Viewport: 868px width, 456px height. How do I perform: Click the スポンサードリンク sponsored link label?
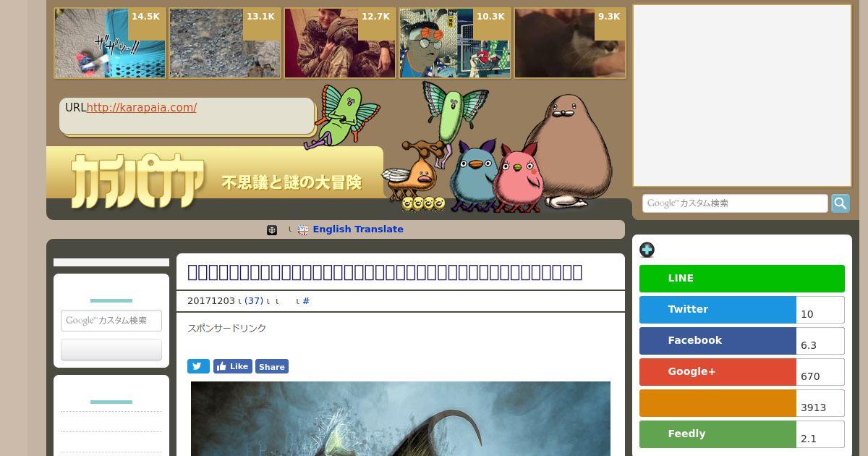pos(227,329)
